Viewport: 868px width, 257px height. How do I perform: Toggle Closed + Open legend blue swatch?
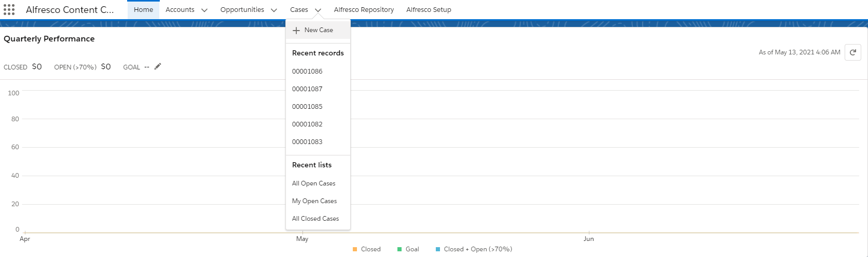click(438, 249)
